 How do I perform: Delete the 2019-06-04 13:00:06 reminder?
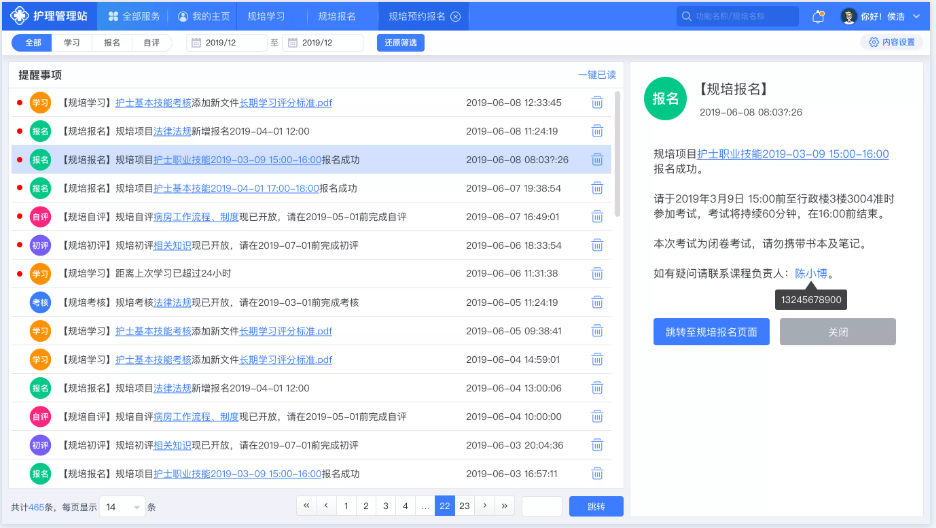[597, 388]
